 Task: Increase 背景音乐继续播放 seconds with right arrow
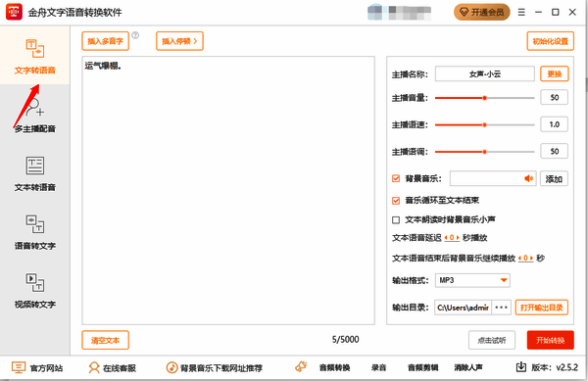pos(531,259)
